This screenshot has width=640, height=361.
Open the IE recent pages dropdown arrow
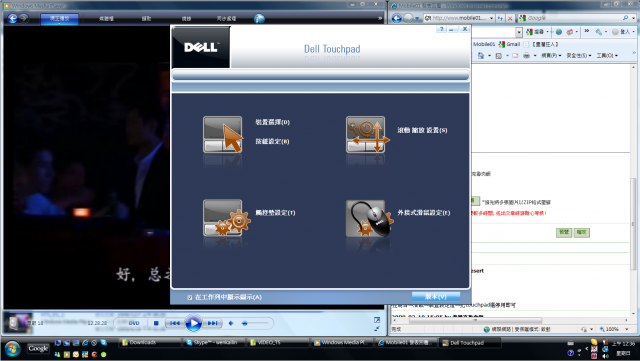417,18
